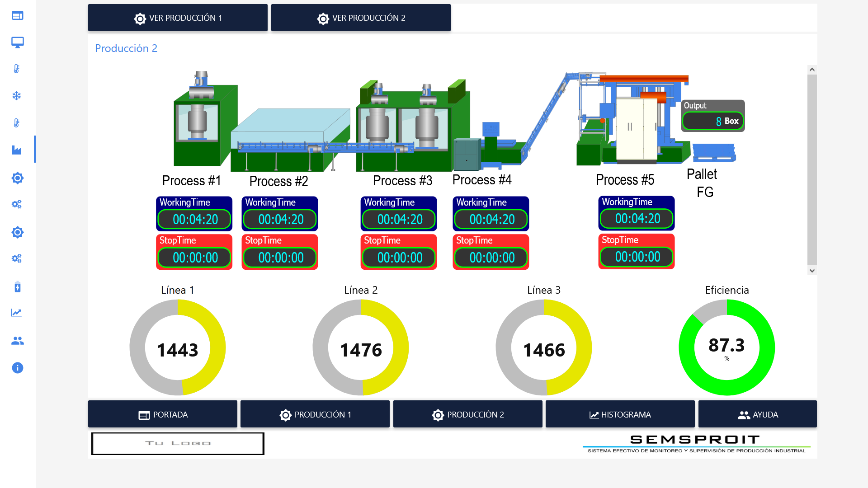The height and width of the screenshot is (488, 868).
Task: Go to the PORTADA tab
Action: (163, 414)
